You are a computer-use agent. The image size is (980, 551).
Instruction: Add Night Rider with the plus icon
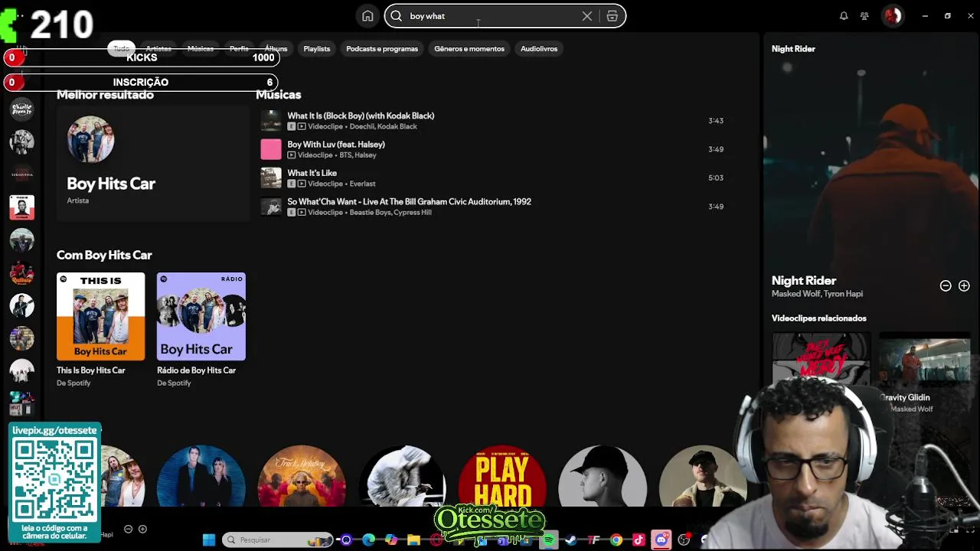[x=964, y=285]
